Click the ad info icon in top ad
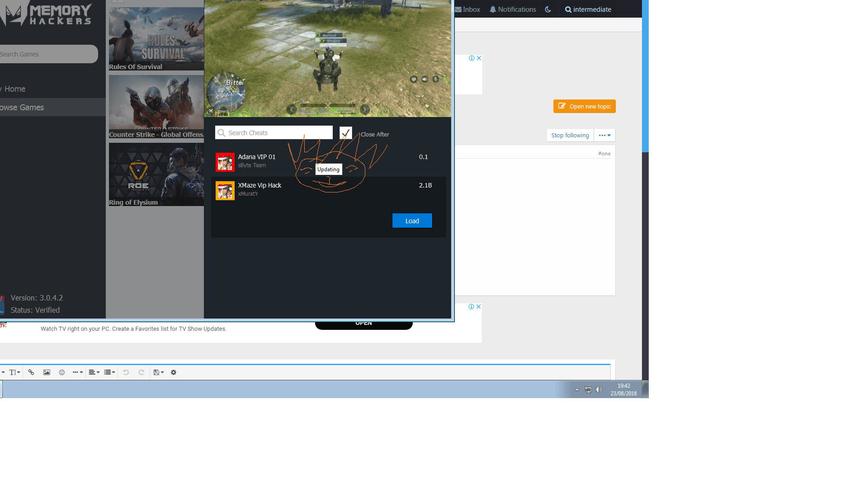The width and height of the screenshot is (868, 488). 472,58
